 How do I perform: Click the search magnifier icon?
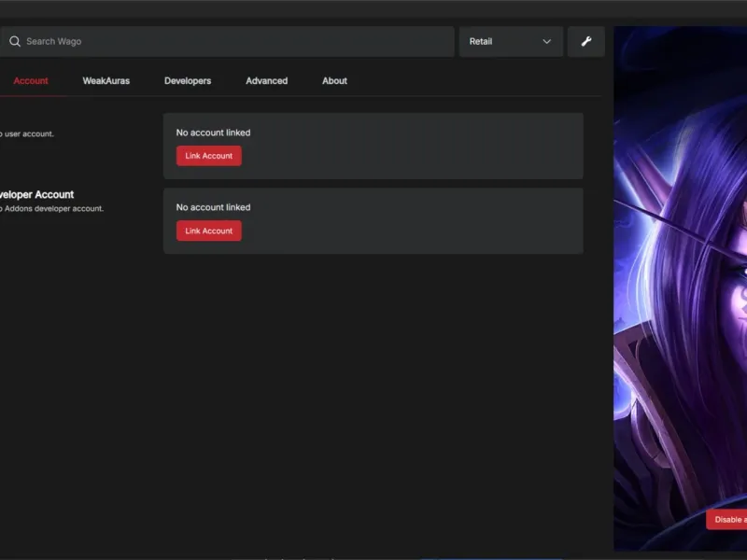15,41
